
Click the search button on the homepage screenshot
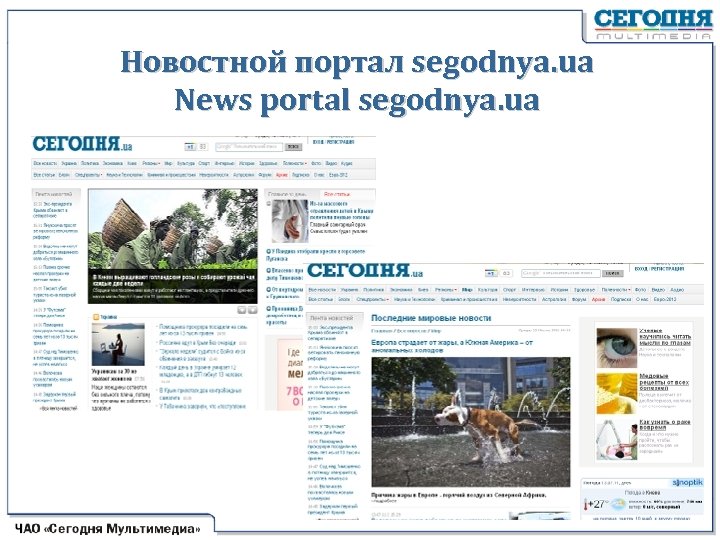[x=293, y=147]
